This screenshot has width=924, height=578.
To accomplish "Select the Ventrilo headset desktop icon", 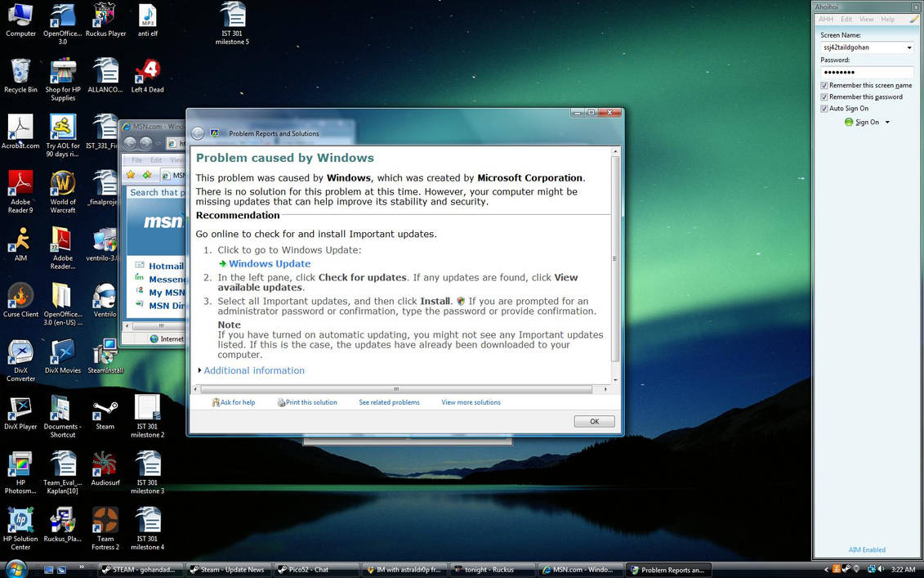I will (x=105, y=300).
